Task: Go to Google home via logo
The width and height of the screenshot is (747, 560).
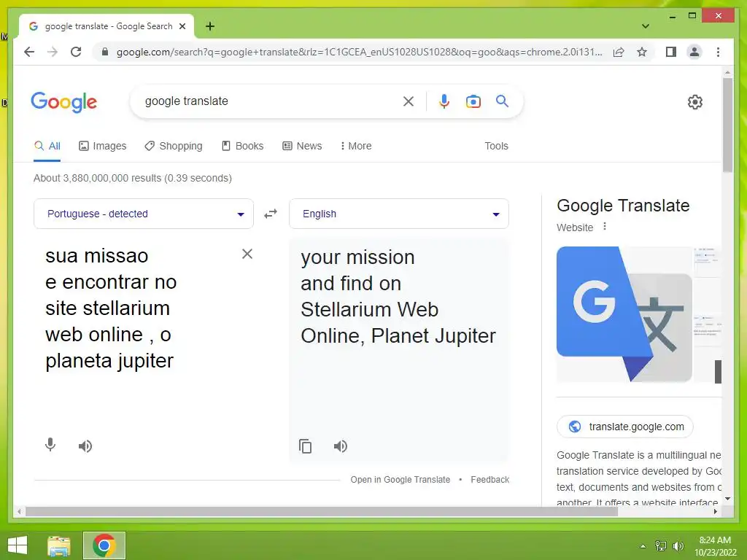Action: tap(64, 102)
